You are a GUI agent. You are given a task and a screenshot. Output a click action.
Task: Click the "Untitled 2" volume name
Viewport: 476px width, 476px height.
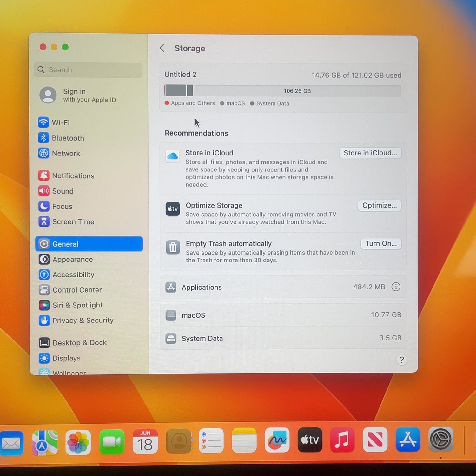(180, 74)
